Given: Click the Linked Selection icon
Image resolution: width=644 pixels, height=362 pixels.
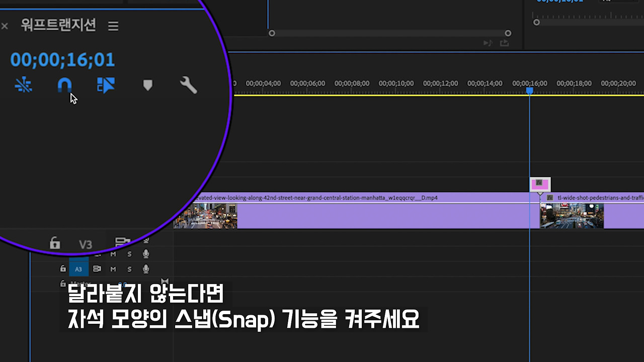Looking at the screenshot, I should [x=24, y=85].
